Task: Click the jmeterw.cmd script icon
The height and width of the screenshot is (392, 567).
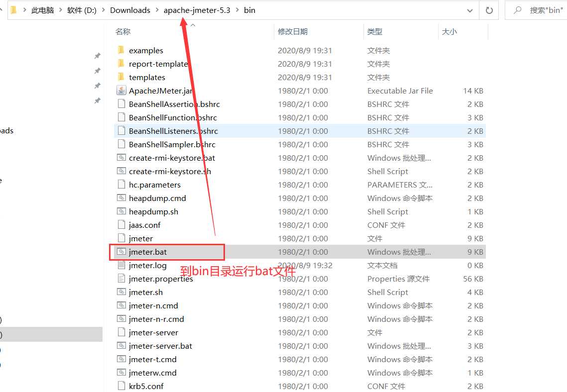Action: pyautogui.click(x=121, y=372)
